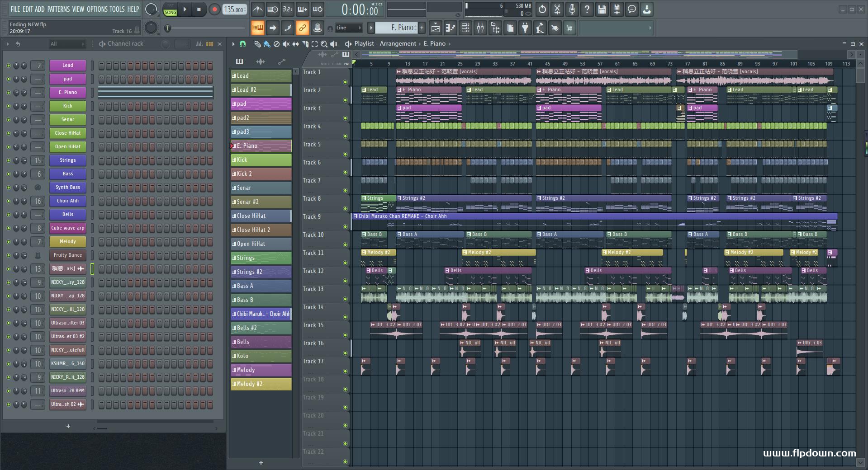868x470 pixels.
Task: Toggle the metronome button
Action: click(257, 9)
